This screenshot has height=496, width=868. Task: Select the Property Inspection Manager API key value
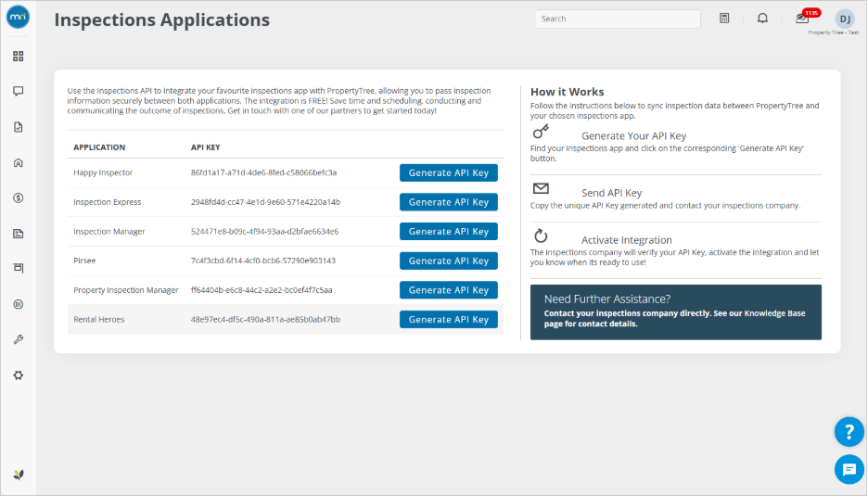[262, 290]
